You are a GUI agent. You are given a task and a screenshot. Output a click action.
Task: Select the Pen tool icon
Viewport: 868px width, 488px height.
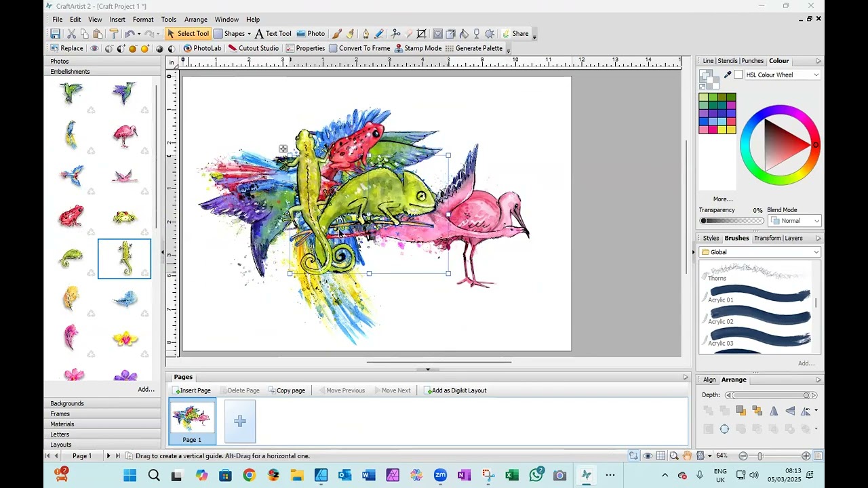366,34
